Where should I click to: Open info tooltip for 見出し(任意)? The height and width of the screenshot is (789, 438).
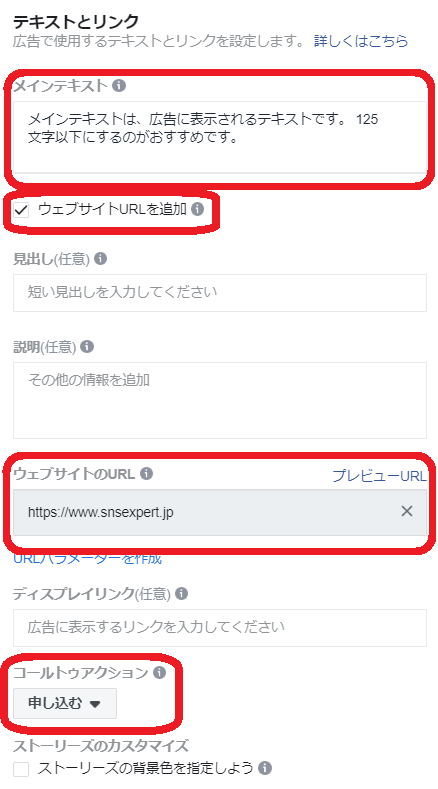point(101,259)
